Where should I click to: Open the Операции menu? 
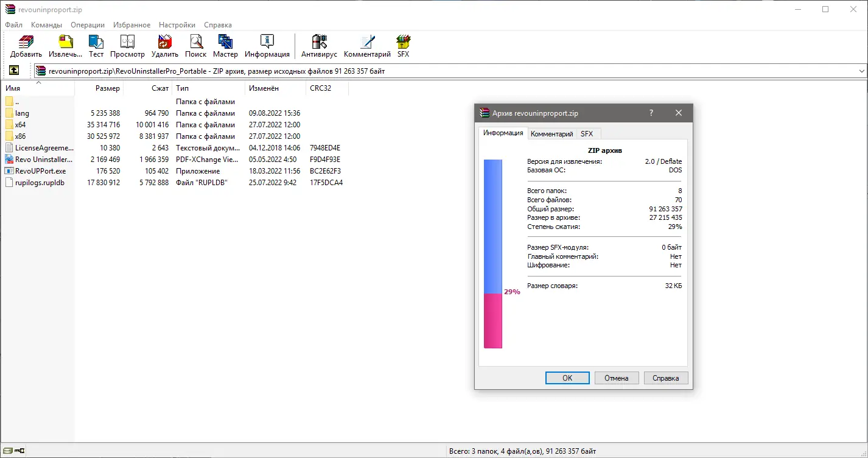pos(87,25)
